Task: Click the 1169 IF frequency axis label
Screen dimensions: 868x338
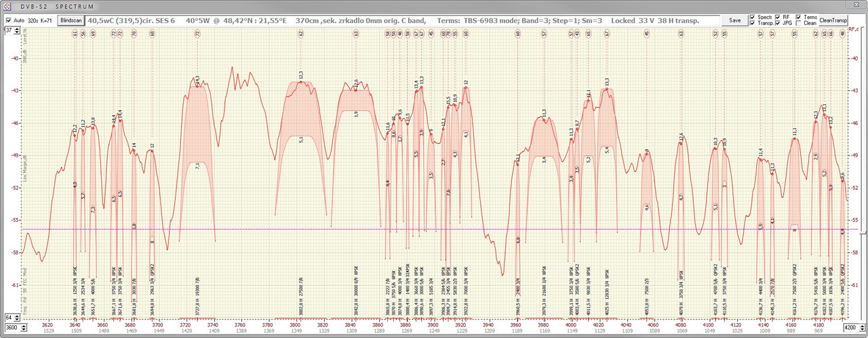Action: tap(544, 331)
